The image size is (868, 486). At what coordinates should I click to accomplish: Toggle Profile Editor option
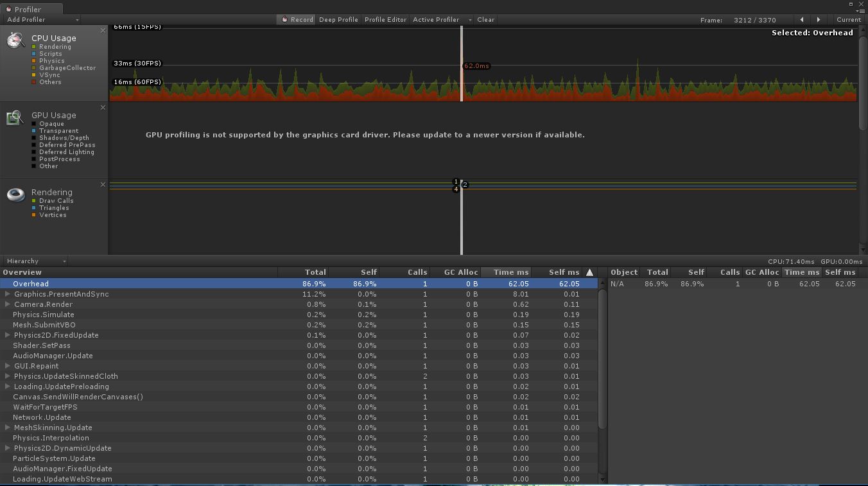click(x=385, y=20)
